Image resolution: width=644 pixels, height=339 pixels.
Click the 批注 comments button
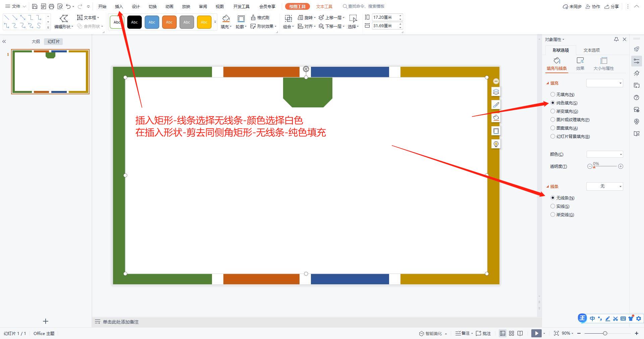pos(483,333)
